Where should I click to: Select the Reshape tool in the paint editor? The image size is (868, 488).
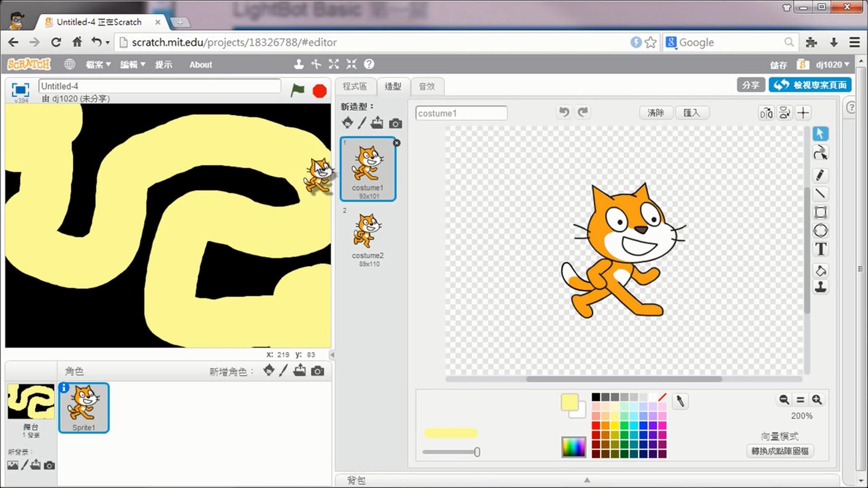click(x=821, y=153)
